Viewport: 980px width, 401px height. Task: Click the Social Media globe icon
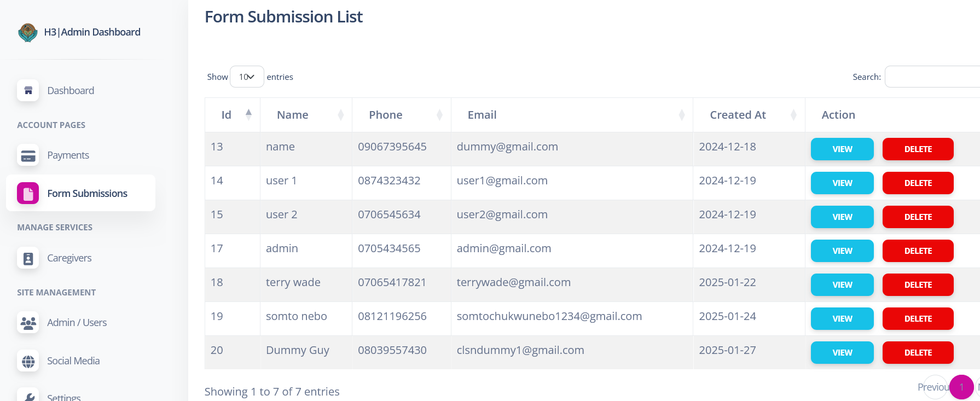pyautogui.click(x=28, y=361)
